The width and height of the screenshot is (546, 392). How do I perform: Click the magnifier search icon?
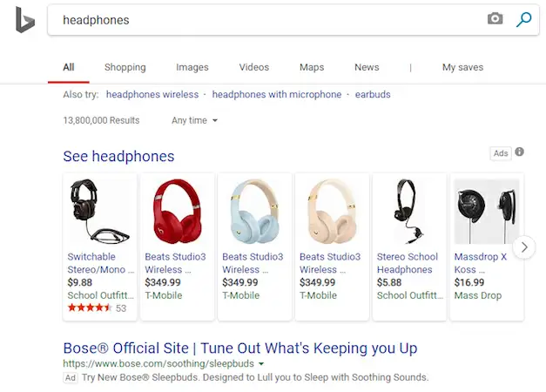(523, 19)
